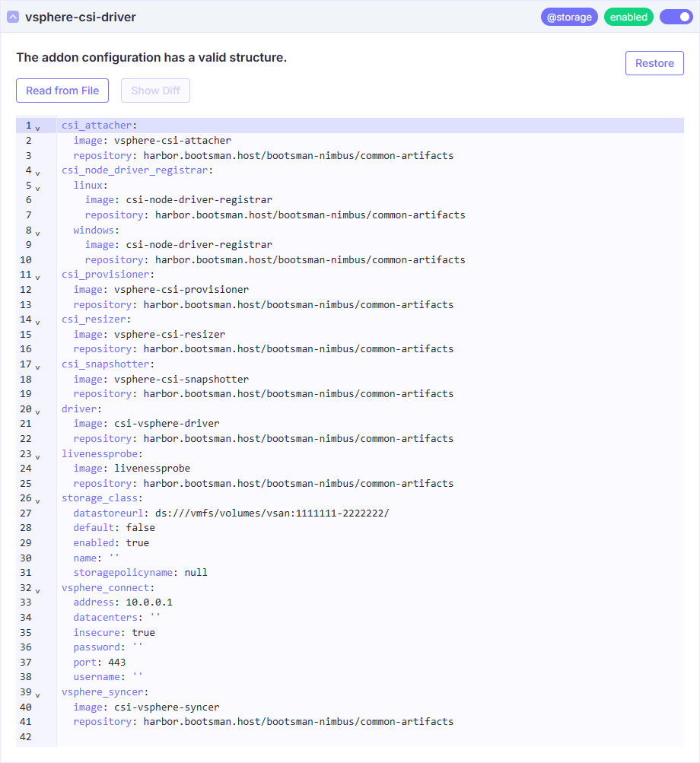Click the address value 10.0.0.1
The height and width of the screenshot is (763, 700).
[x=149, y=602]
